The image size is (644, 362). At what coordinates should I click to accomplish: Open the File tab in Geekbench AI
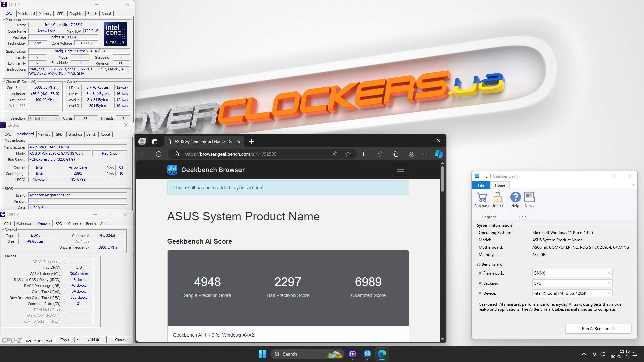(x=481, y=185)
